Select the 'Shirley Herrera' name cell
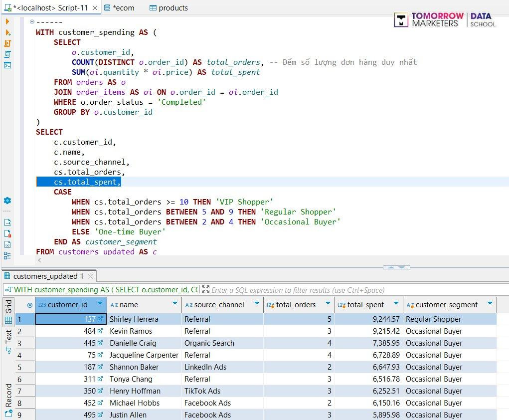 (x=144, y=319)
